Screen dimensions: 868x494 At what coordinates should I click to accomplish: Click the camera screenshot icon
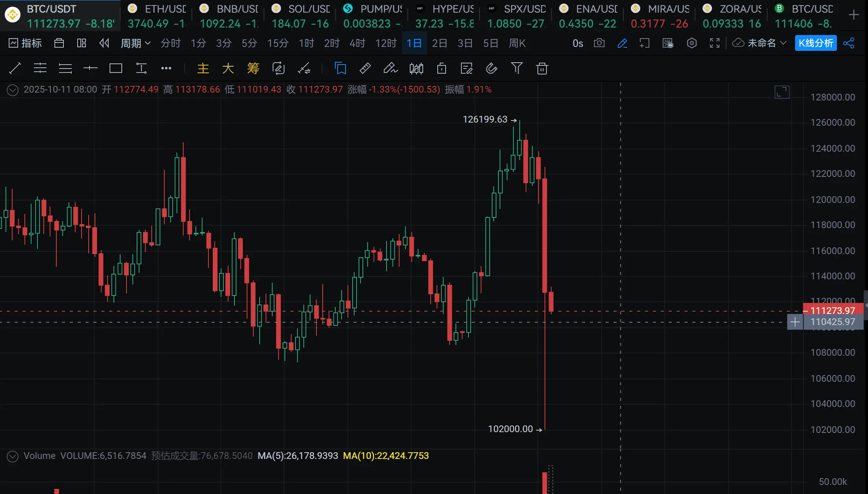click(599, 43)
